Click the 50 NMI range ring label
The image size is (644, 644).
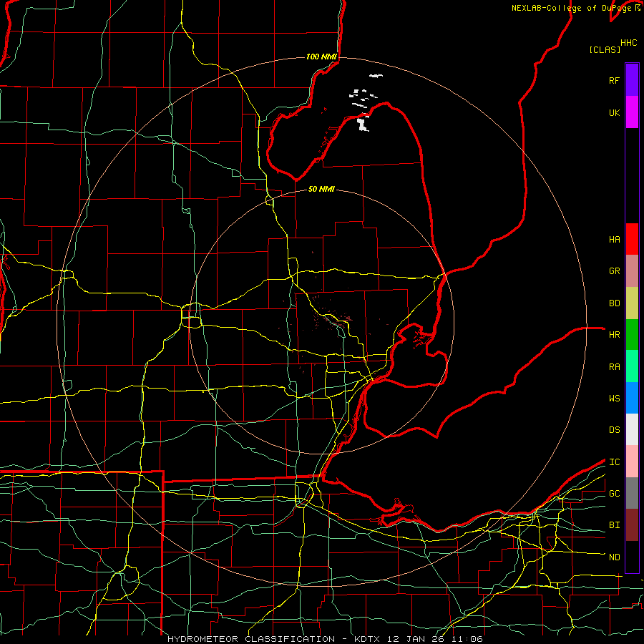point(321,189)
